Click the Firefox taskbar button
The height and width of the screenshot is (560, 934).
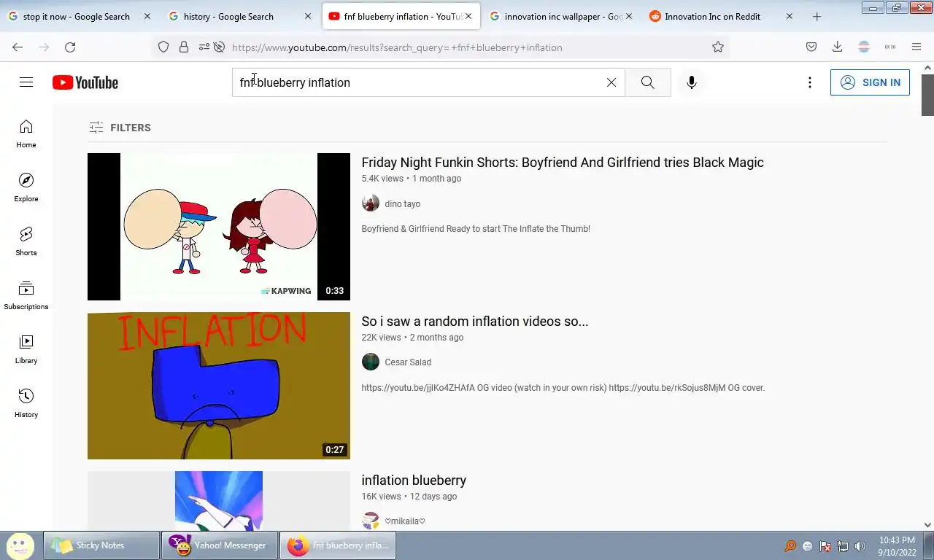pos(338,545)
